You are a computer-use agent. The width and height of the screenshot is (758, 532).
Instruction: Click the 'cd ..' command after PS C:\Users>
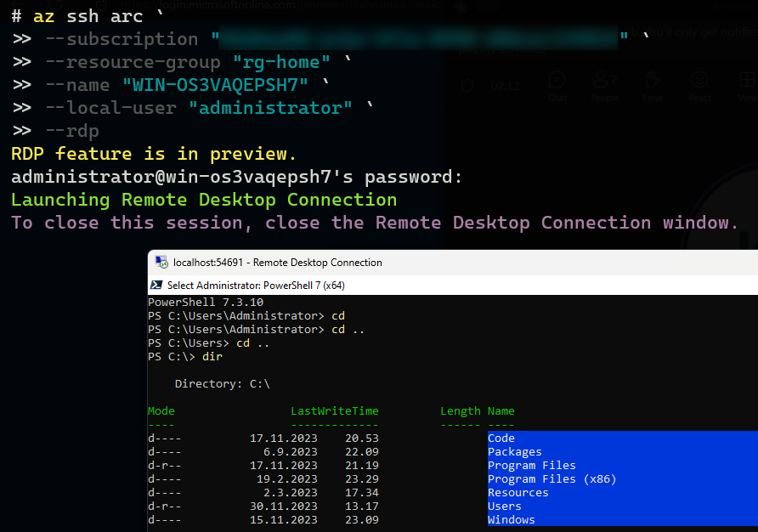click(x=252, y=342)
